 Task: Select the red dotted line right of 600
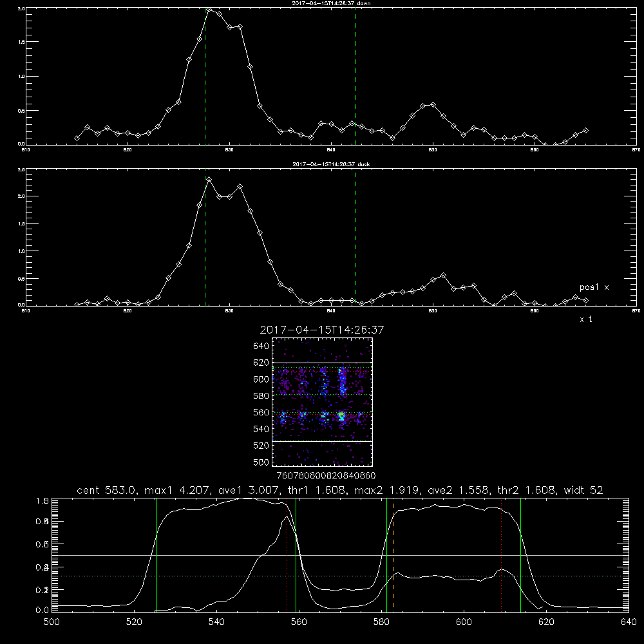[x=501, y=554]
